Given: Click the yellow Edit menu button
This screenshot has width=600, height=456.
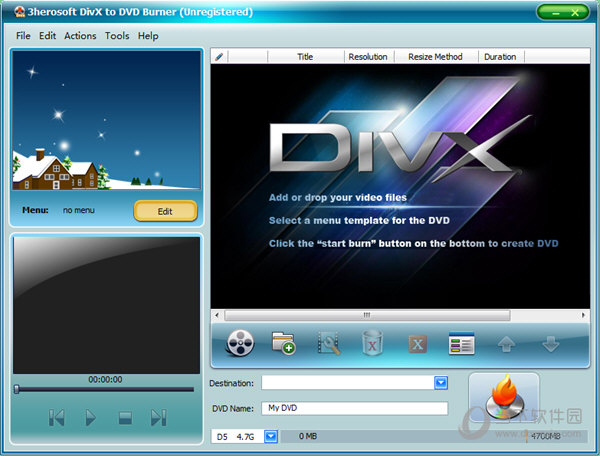Looking at the screenshot, I should [x=165, y=211].
